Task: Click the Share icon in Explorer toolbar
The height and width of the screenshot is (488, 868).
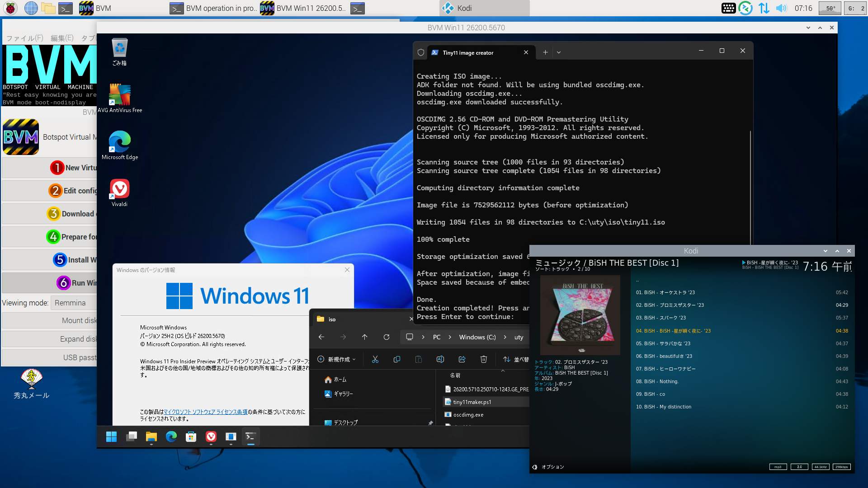Action: pos(462,359)
